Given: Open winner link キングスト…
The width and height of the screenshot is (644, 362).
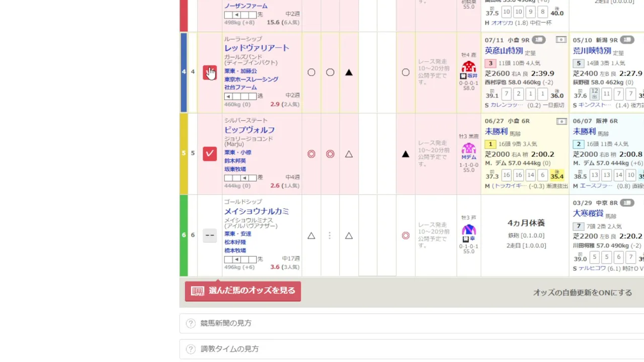Looking at the screenshot, I should tap(595, 105).
